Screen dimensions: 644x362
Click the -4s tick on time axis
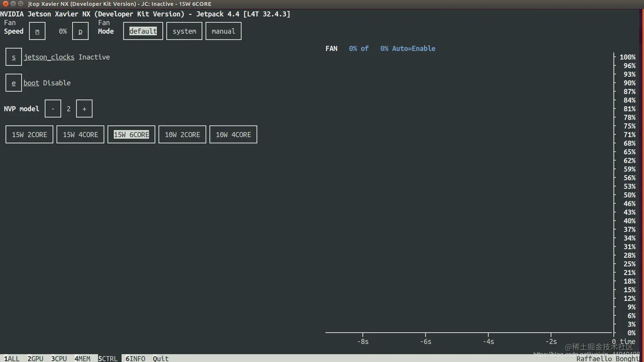click(488, 341)
